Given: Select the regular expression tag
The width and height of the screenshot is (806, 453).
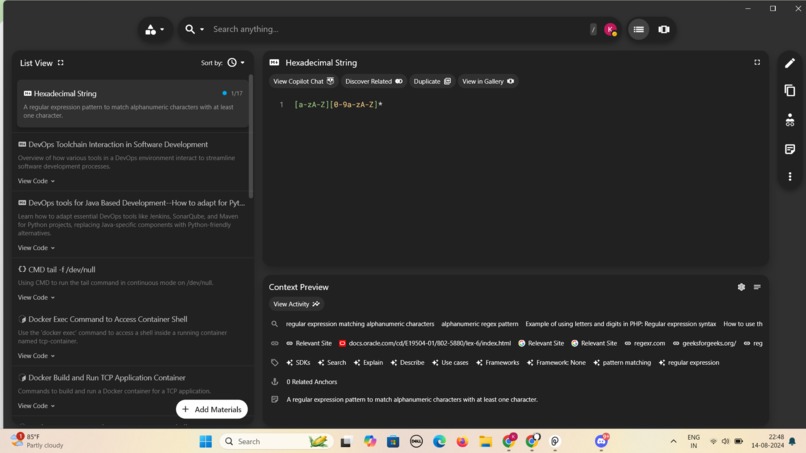Looking at the screenshot, I should (x=689, y=363).
